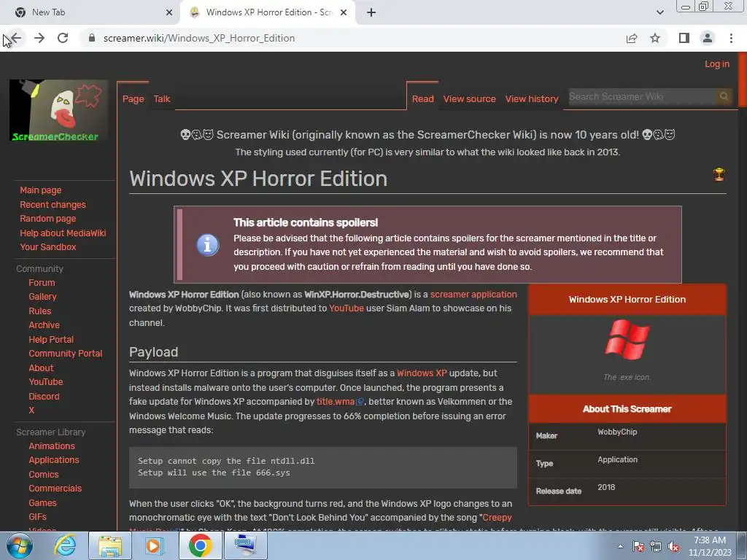Screen dimensions: 747x560
Task: Click the taskbar clock showing 7:38 AM
Action: (710, 546)
